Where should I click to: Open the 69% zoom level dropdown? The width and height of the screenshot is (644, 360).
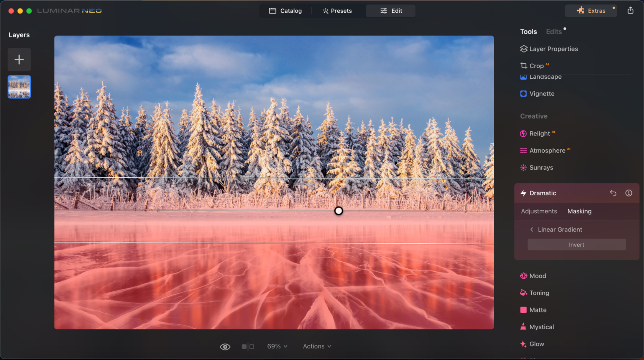(x=277, y=346)
